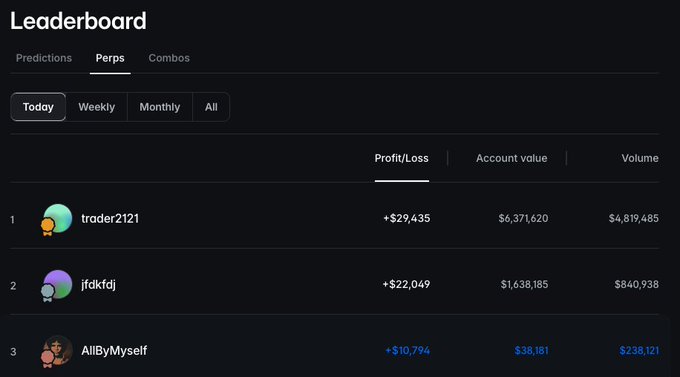The width and height of the screenshot is (680, 377).
Task: Click the $238,121 volume value
Action: [639, 351]
